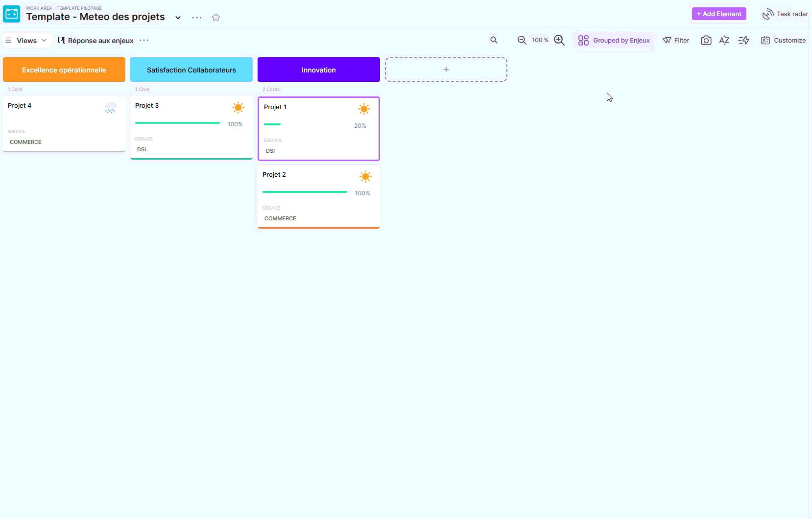Click the camera snapshot icon

coord(706,40)
